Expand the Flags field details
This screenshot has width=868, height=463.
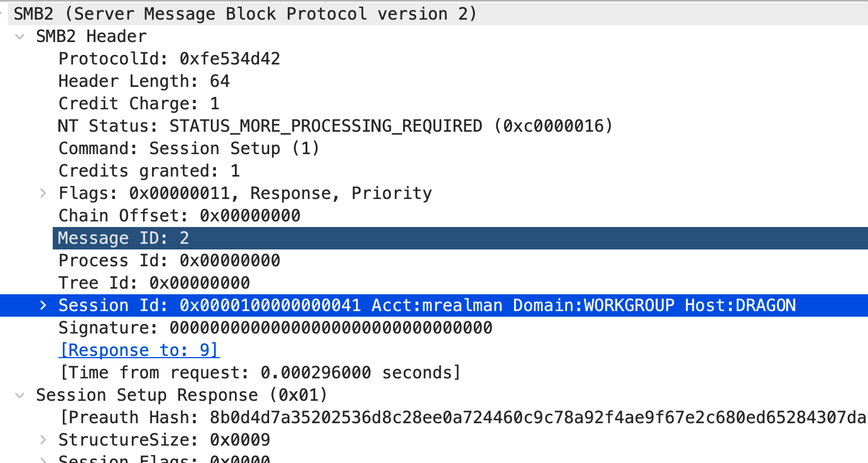coord(43,193)
